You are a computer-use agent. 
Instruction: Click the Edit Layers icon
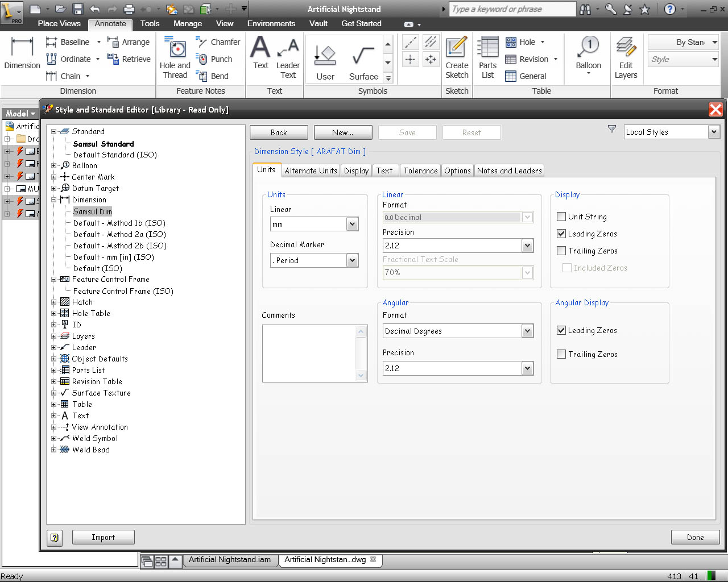[x=626, y=57]
